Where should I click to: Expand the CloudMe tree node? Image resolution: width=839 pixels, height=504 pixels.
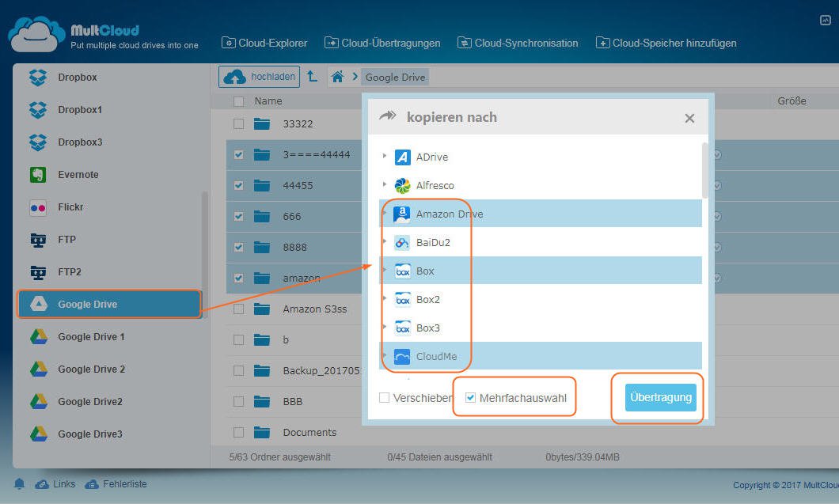point(384,355)
